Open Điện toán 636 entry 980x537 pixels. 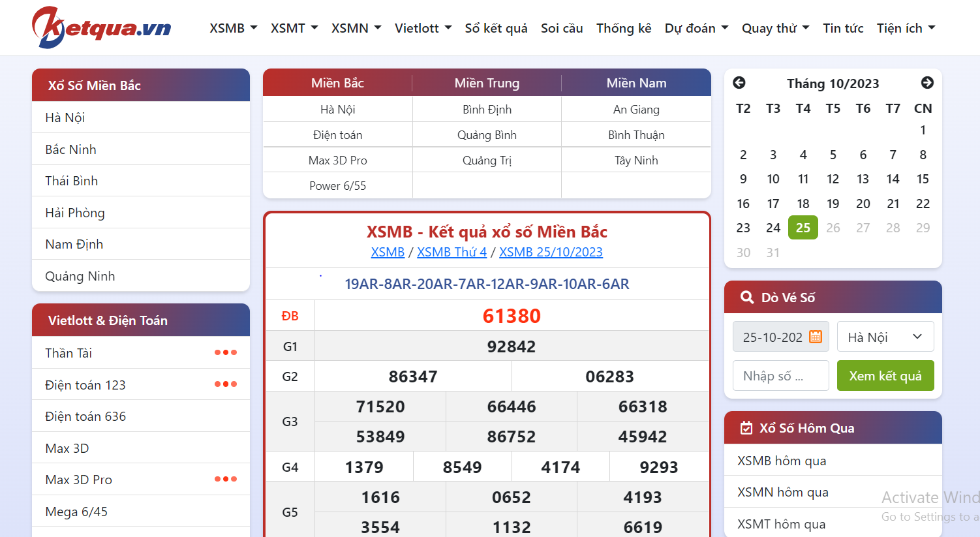(141, 416)
